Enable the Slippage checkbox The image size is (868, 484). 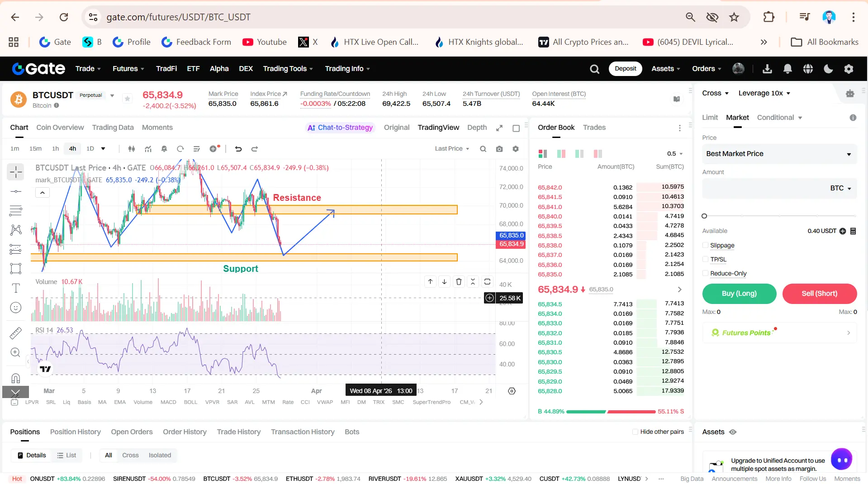click(705, 245)
